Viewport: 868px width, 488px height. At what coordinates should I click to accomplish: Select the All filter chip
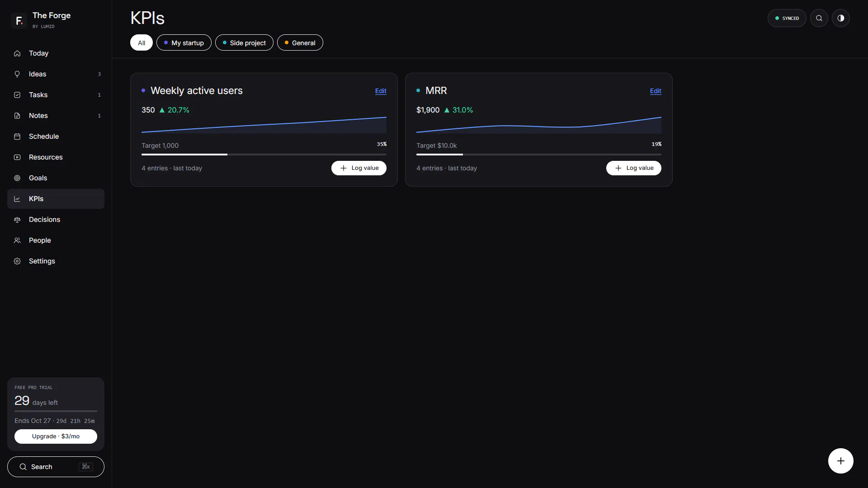tap(142, 42)
